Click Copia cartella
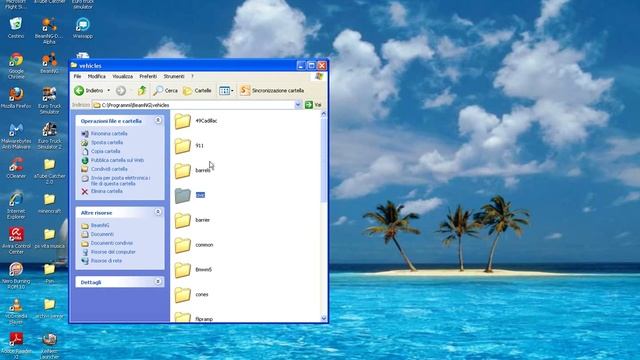Viewport: 640px width, 360px height. coord(105,151)
